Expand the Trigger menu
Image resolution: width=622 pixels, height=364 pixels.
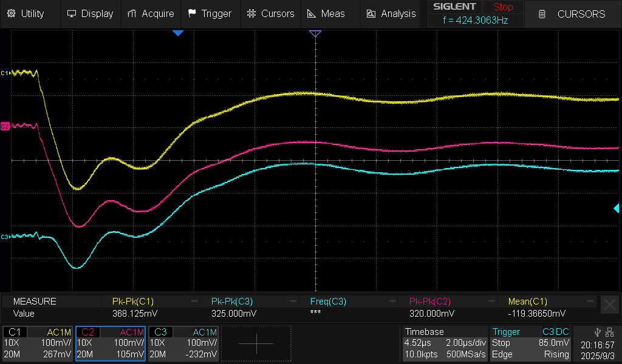point(210,13)
